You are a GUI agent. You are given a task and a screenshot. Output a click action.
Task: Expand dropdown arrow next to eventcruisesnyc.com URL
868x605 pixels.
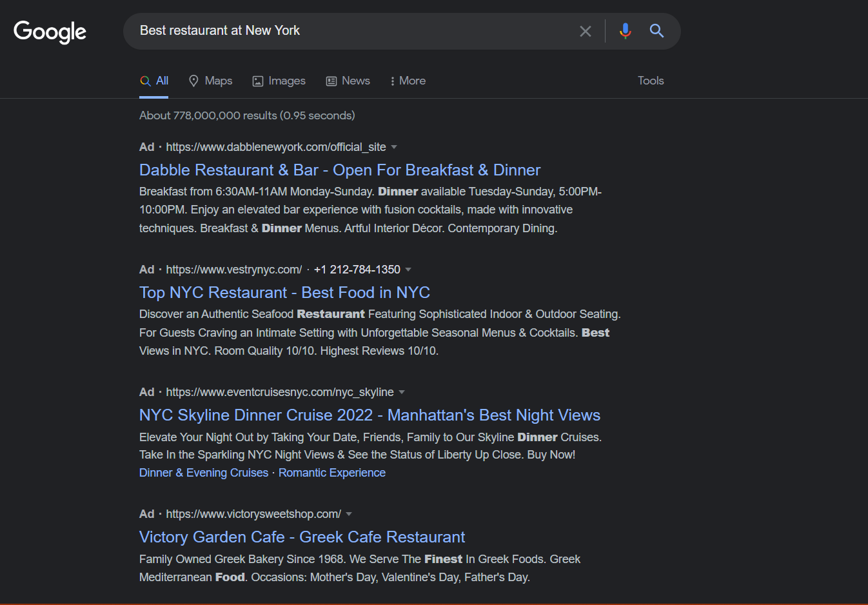click(402, 392)
